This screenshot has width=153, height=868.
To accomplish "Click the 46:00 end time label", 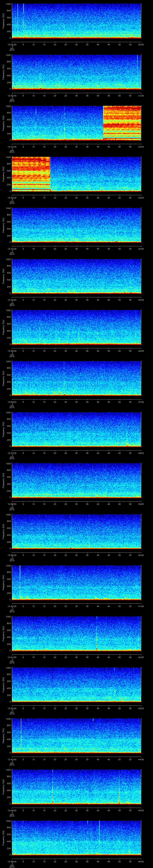I will (141, 861).
